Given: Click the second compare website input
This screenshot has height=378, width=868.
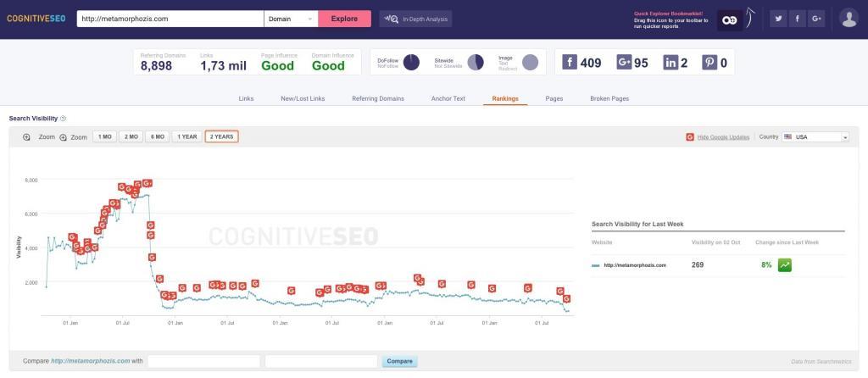Looking at the screenshot, I should tap(321, 361).
